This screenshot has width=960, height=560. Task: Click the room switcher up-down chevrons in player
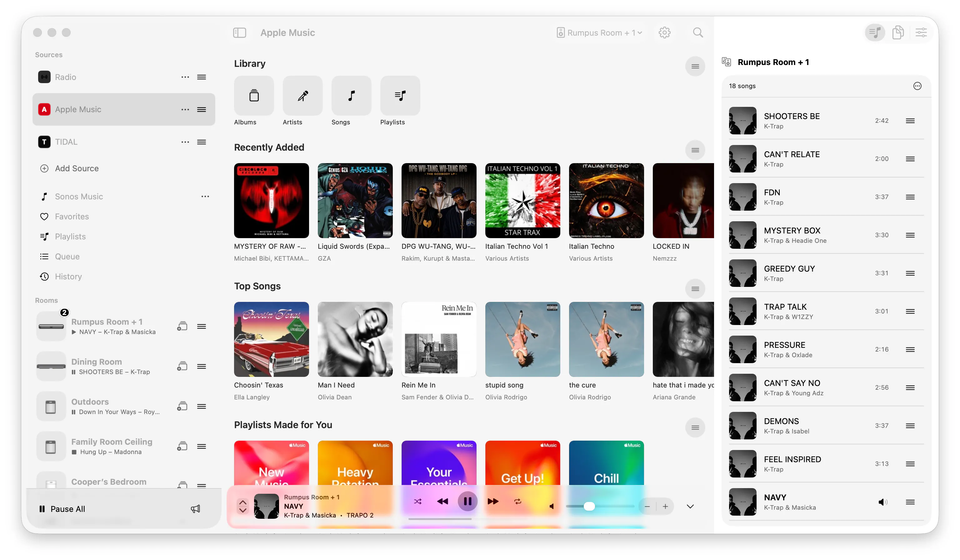click(x=243, y=506)
